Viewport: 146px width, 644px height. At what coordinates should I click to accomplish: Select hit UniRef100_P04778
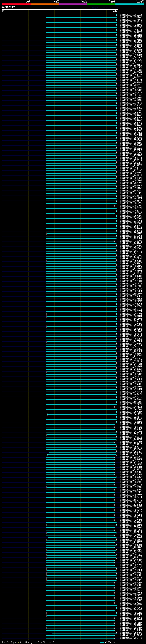coord(131,30)
